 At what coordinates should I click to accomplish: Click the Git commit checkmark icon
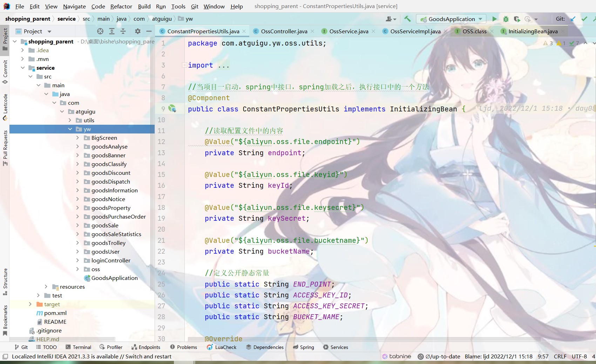click(x=584, y=19)
